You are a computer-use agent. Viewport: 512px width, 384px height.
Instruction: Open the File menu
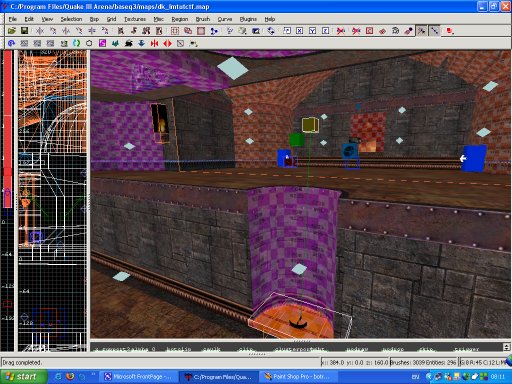click(13, 19)
